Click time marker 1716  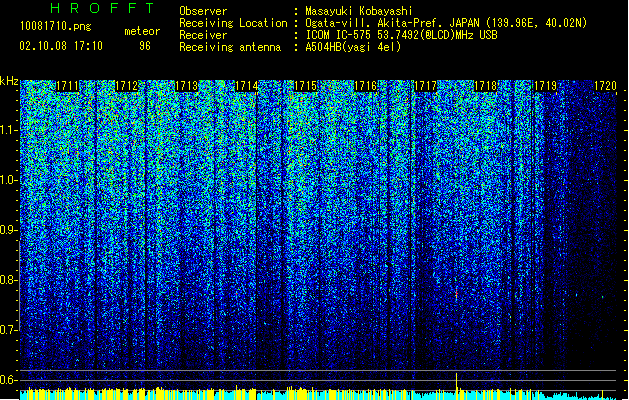point(366,86)
